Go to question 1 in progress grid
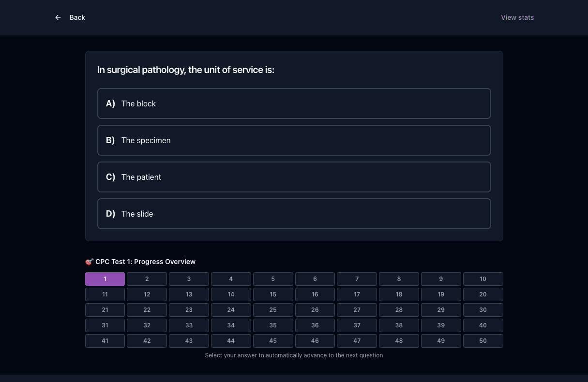588x382 pixels. tap(105, 279)
